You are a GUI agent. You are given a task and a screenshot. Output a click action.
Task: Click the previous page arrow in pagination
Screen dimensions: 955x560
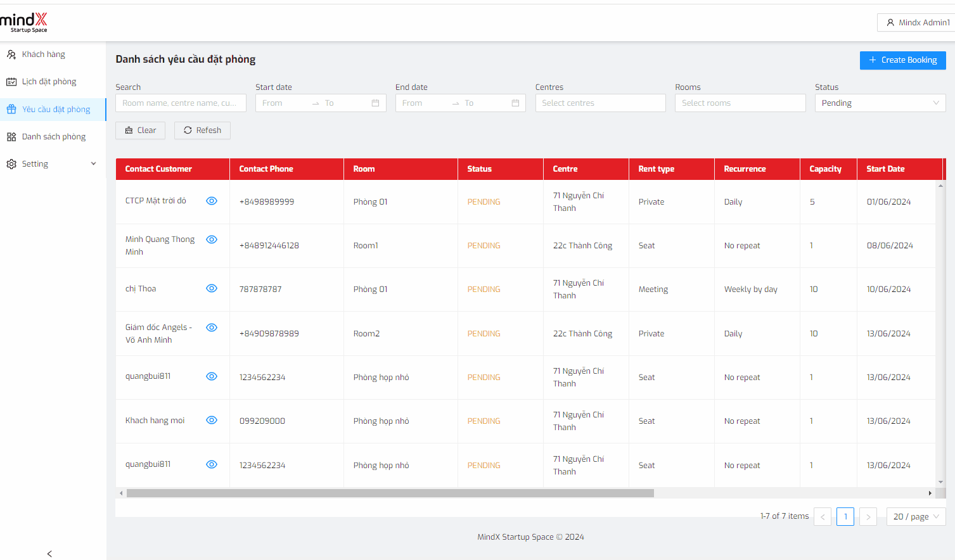coord(823,517)
